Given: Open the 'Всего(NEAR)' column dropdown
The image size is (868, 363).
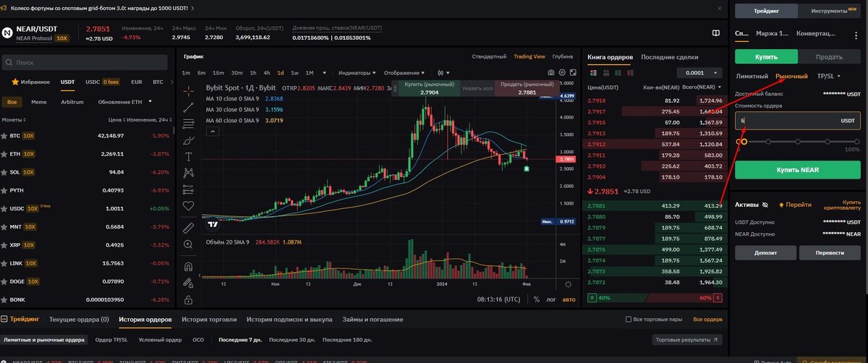Looking at the screenshot, I should click(701, 87).
